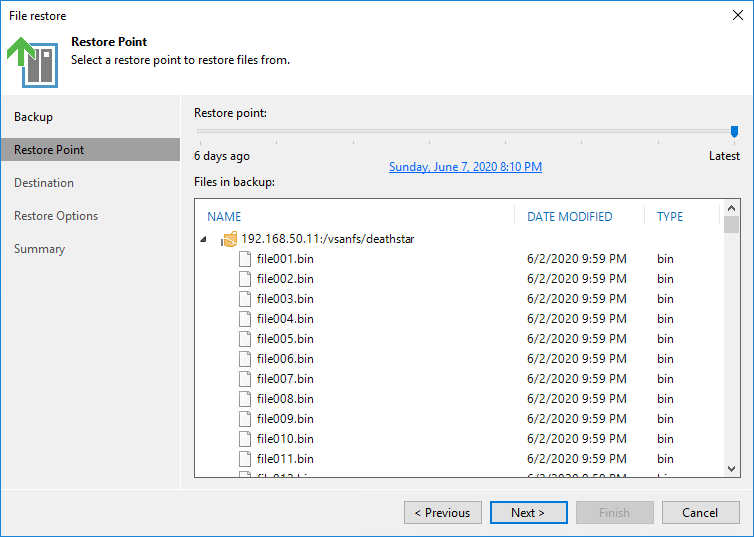Select the file005.bin name
Screen dimensions: 754x537
[x=285, y=339]
